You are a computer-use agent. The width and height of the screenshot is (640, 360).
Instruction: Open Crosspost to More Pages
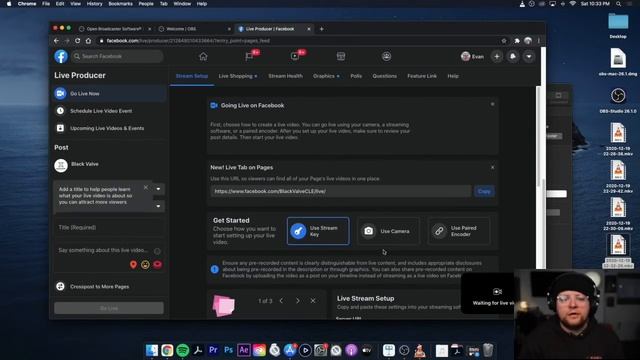point(109,287)
